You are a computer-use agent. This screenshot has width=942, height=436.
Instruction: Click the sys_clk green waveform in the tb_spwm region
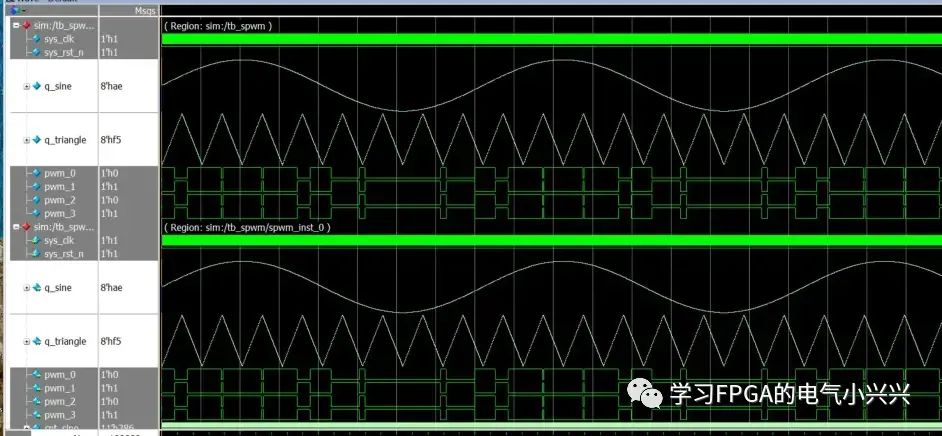(552, 39)
